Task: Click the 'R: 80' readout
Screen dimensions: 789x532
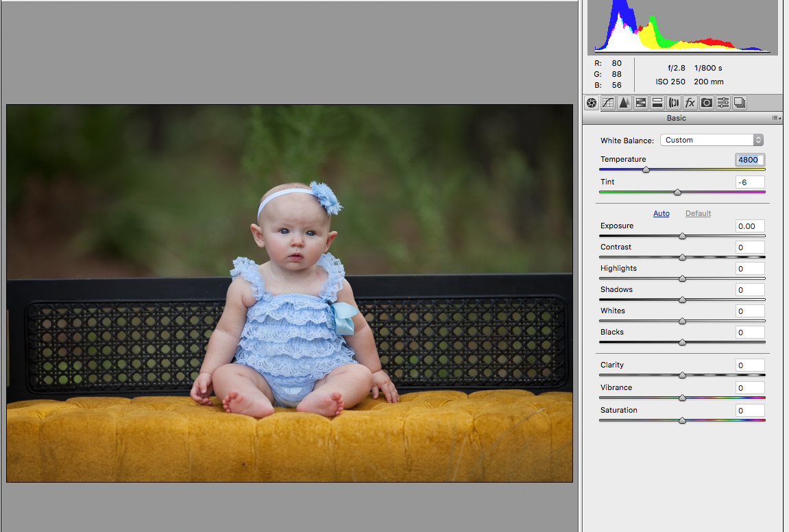Action: (x=608, y=63)
